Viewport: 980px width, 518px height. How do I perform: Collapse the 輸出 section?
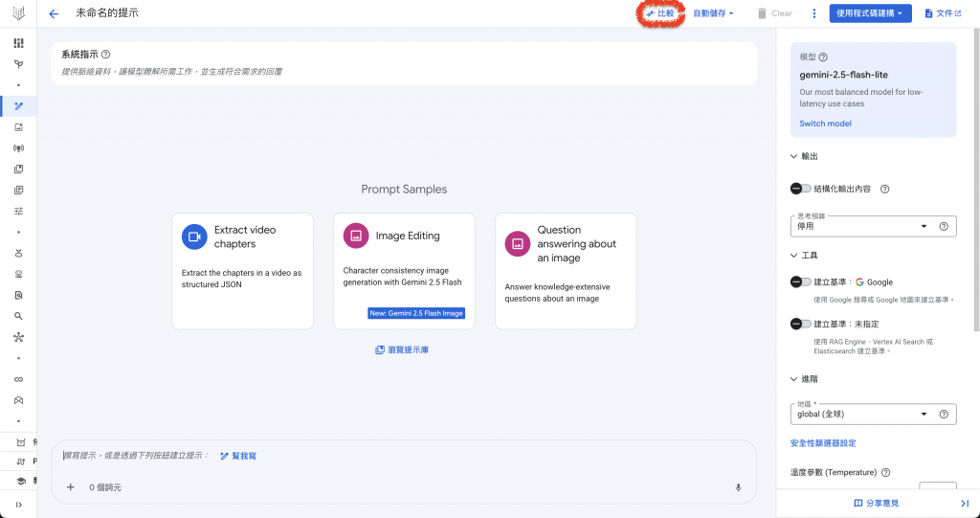click(x=793, y=156)
